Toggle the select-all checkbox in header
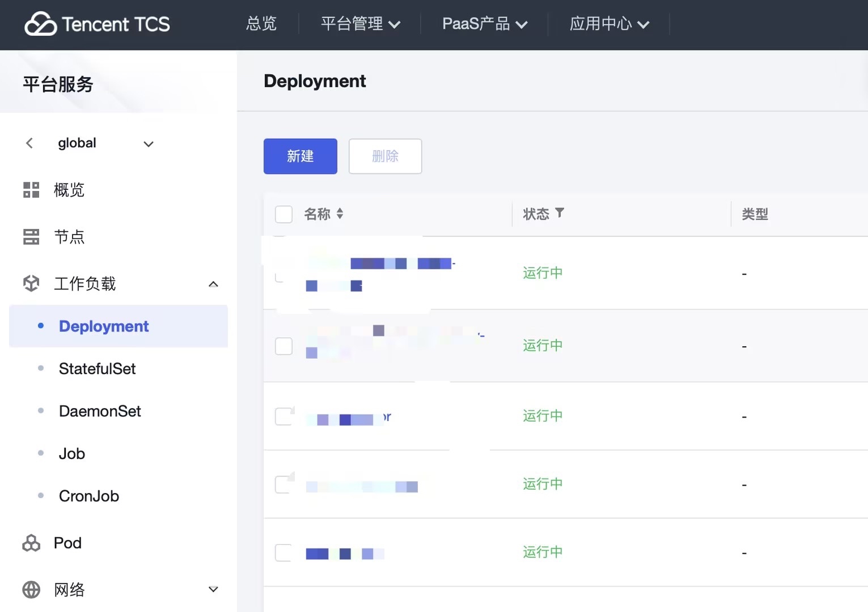This screenshot has width=868, height=612. pos(283,214)
